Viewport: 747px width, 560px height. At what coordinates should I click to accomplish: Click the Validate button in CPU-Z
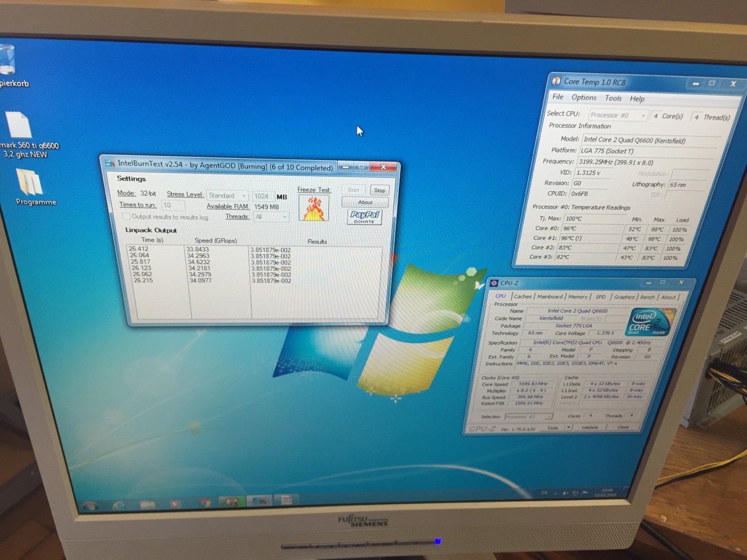click(x=590, y=427)
